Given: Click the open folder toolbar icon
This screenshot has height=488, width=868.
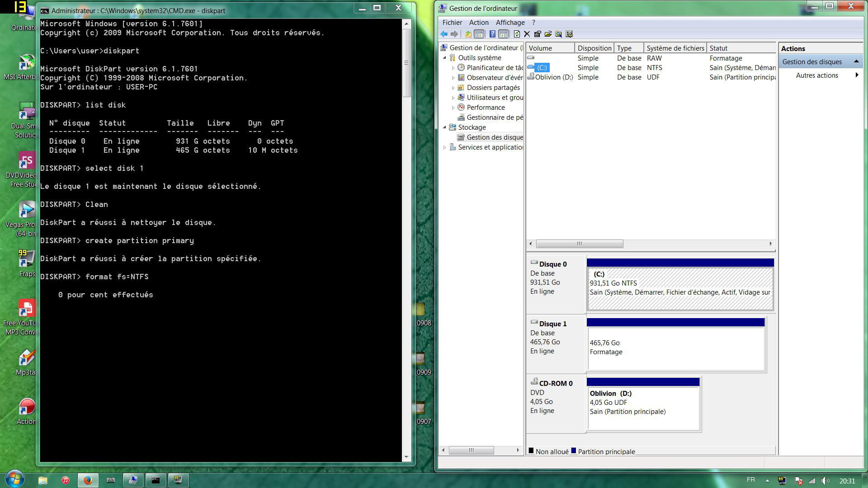Looking at the screenshot, I should coord(548,34).
